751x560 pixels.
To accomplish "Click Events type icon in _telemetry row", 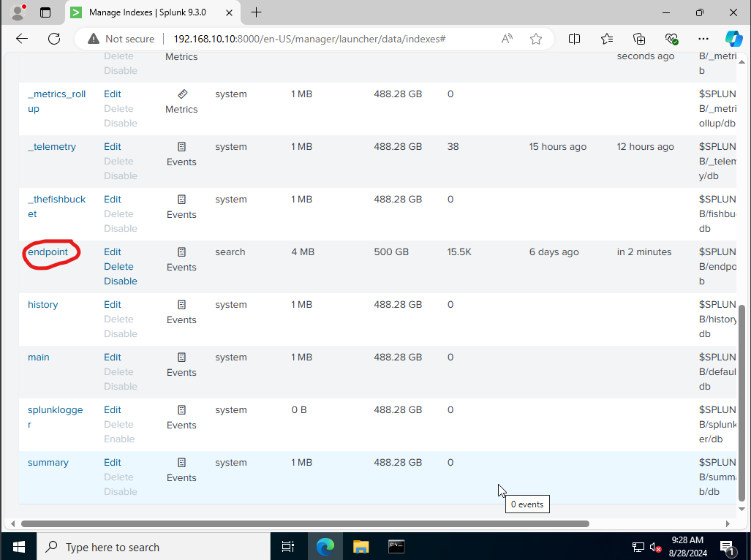I will click(x=181, y=146).
